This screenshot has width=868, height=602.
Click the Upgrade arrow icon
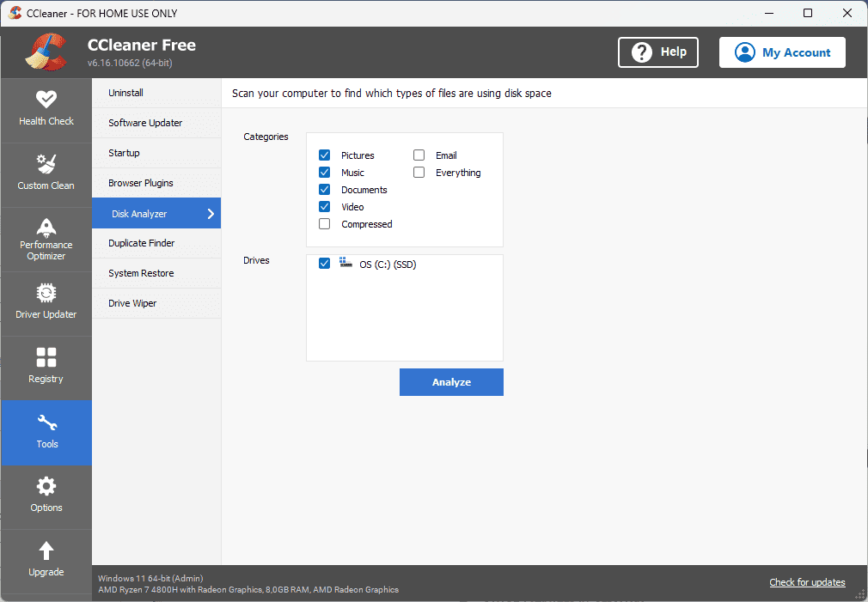[x=46, y=550]
